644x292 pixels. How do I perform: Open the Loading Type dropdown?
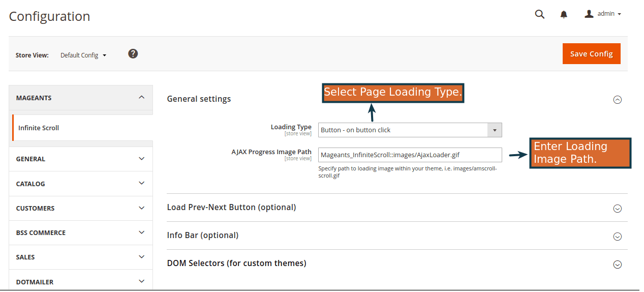pos(410,130)
